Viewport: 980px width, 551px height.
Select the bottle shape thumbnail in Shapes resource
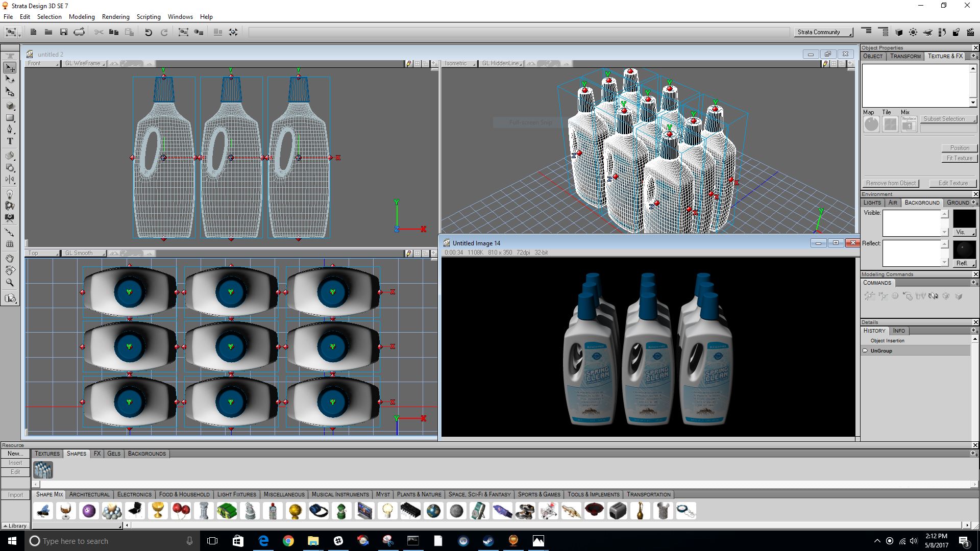[43, 469]
